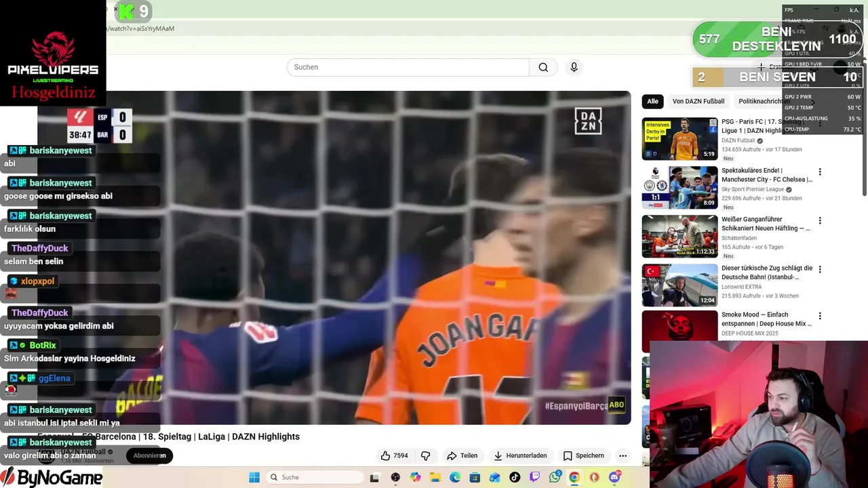Screen dimensions: 868x488
Task: Activate voice search microphone icon
Action: point(574,67)
